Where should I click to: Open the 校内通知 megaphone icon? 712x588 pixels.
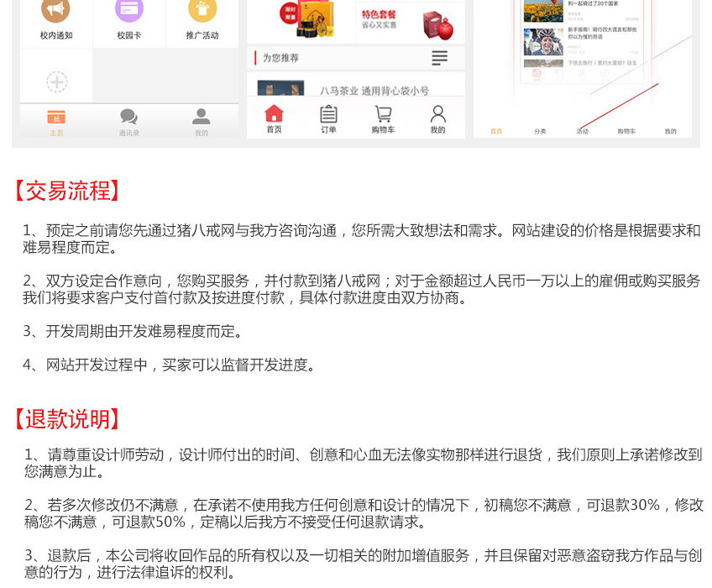[x=56, y=10]
